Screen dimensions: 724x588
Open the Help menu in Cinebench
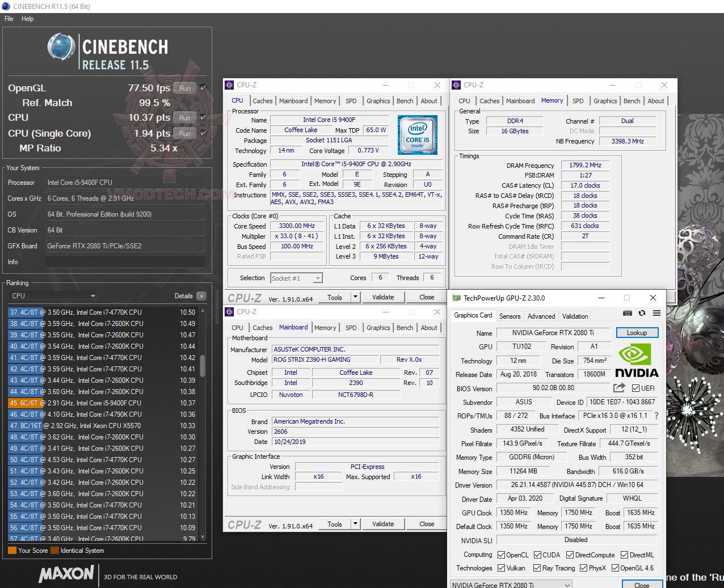pyautogui.click(x=28, y=19)
